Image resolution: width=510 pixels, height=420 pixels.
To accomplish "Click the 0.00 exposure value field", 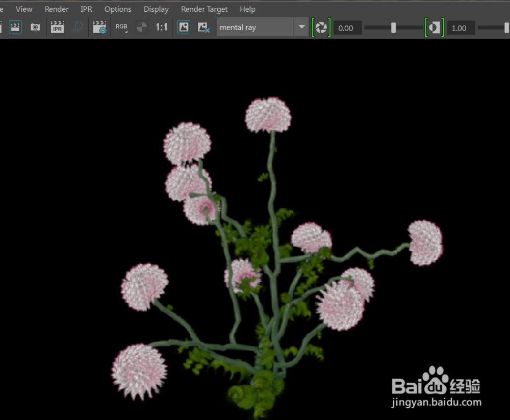I will pos(347,28).
